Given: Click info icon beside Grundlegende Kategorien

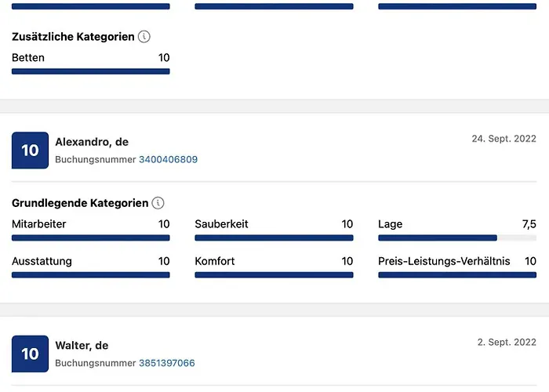Looking at the screenshot, I should [x=158, y=203].
